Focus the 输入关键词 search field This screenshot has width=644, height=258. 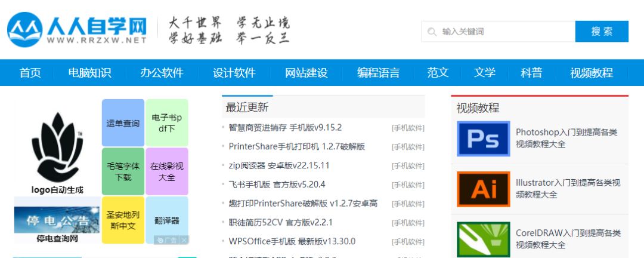pyautogui.click(x=499, y=32)
